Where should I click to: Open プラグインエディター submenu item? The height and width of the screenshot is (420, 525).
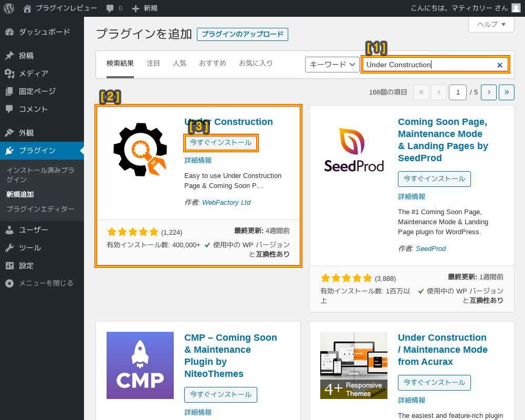click(40, 209)
